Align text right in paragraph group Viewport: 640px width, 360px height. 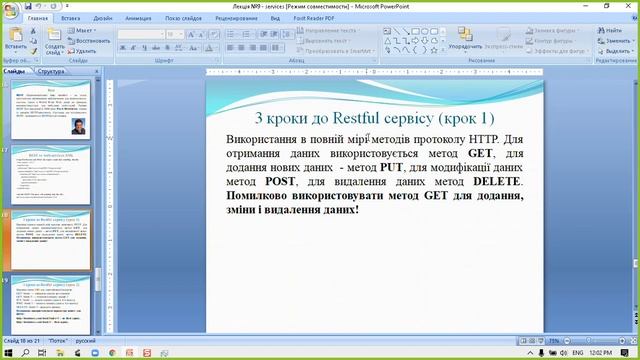click(252, 48)
